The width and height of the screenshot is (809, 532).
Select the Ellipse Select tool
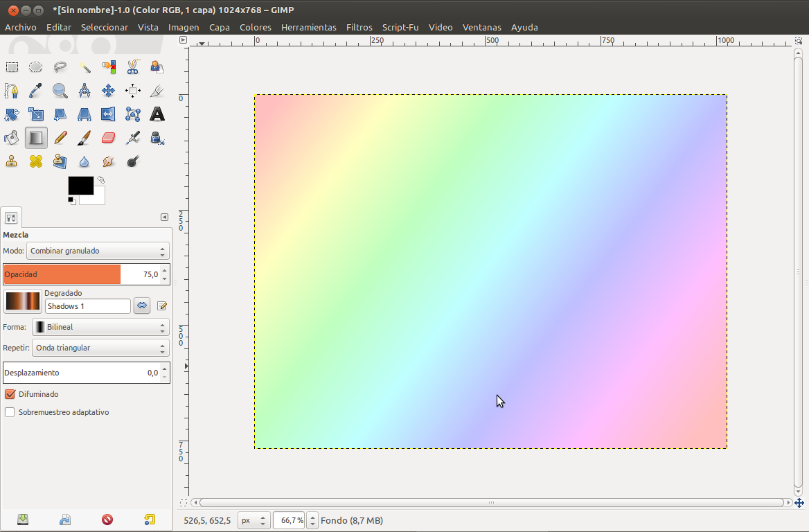(x=36, y=67)
